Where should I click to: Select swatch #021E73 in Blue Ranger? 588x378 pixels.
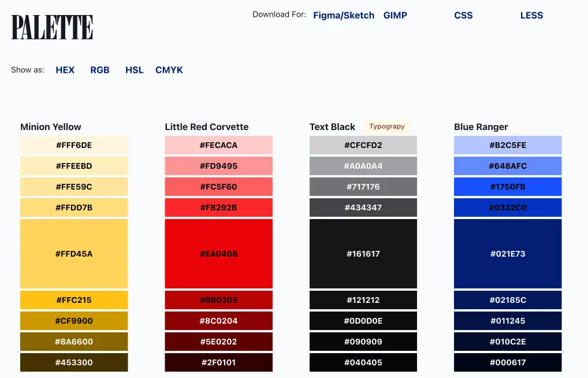(x=507, y=253)
